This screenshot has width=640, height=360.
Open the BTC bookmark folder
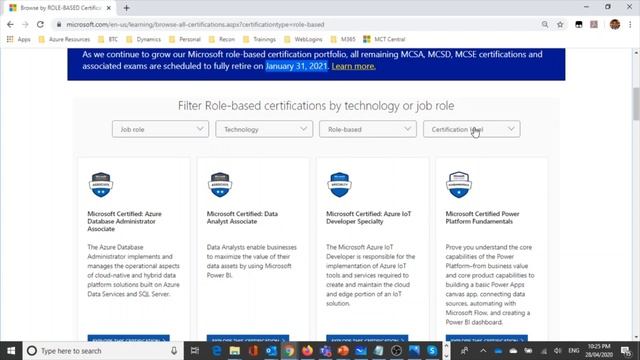tap(108, 39)
